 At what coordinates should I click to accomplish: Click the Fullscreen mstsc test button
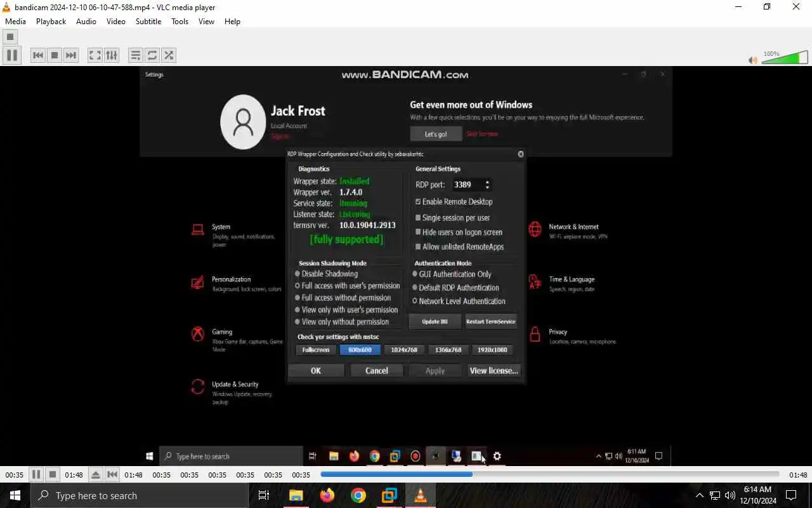point(315,350)
